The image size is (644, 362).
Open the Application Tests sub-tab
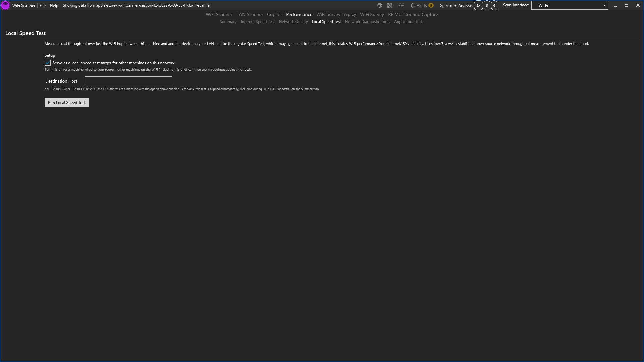tap(409, 22)
